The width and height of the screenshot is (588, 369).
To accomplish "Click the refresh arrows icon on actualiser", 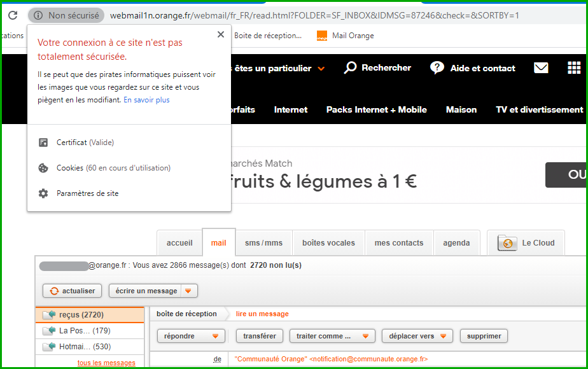I will coord(54,291).
